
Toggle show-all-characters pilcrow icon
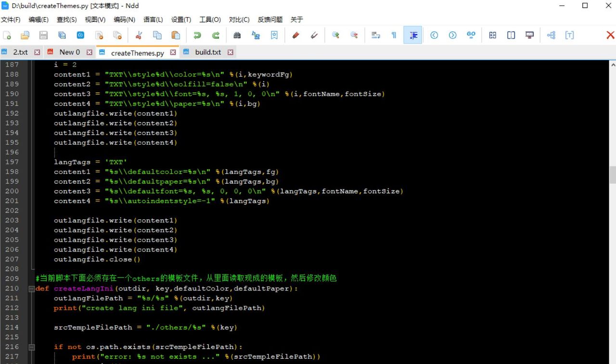(x=394, y=35)
